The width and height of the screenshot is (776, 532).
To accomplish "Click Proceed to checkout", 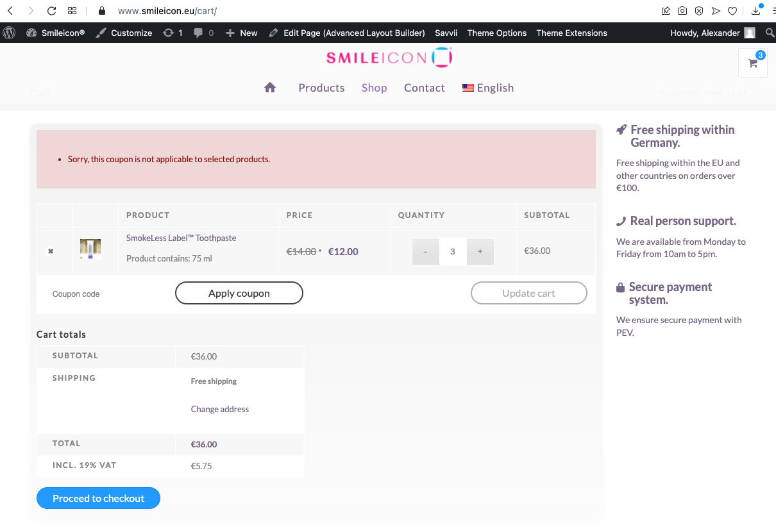I will (98, 498).
